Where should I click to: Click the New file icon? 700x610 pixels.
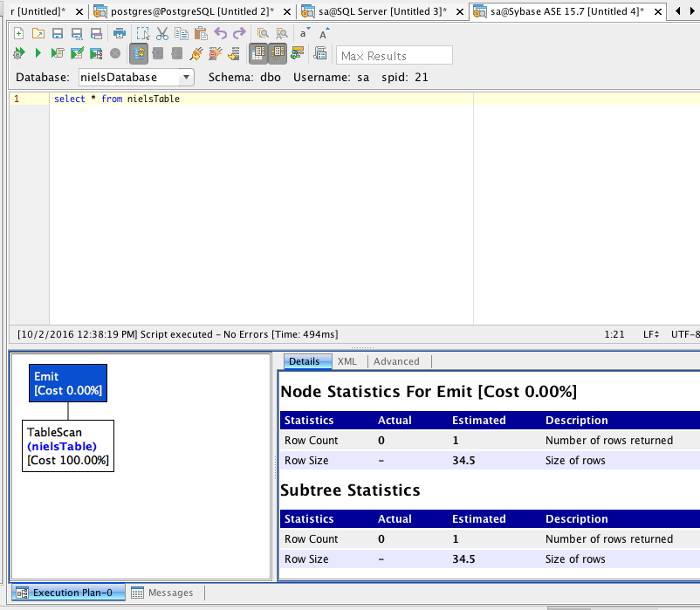(x=19, y=33)
